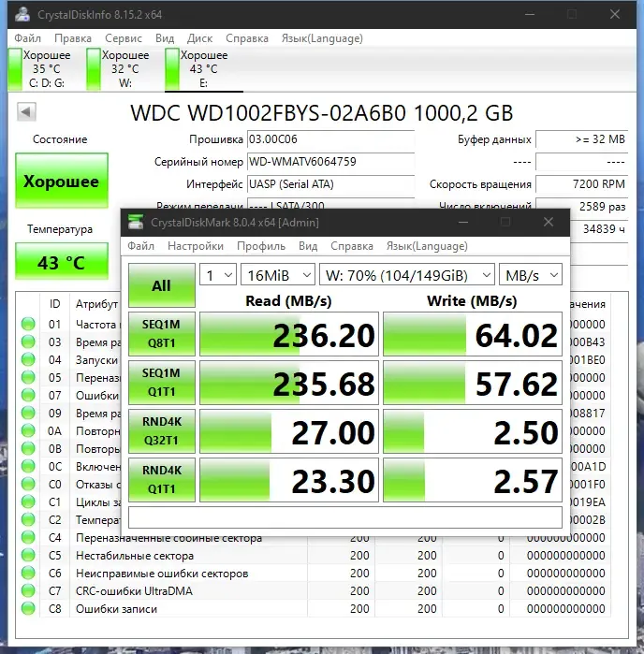Image resolution: width=644 pixels, height=654 pixels.
Task: Open Сервис menu in CrystalDiskInfo
Action: point(124,38)
